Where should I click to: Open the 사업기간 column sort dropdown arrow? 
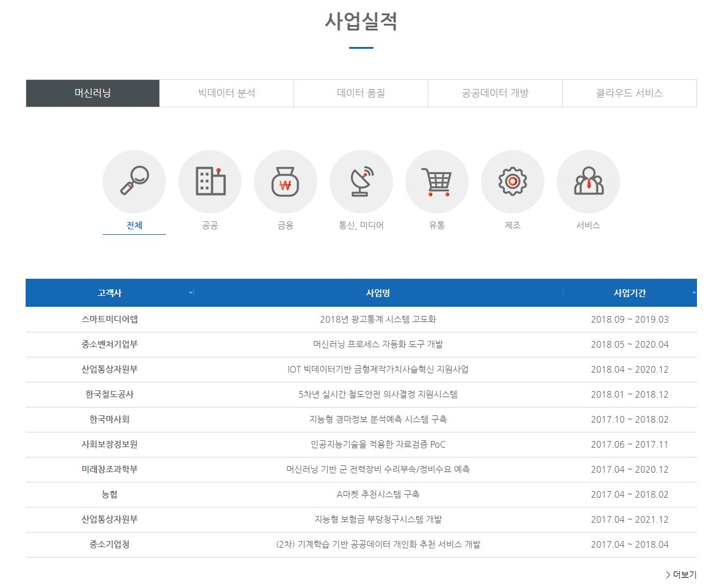[694, 293]
